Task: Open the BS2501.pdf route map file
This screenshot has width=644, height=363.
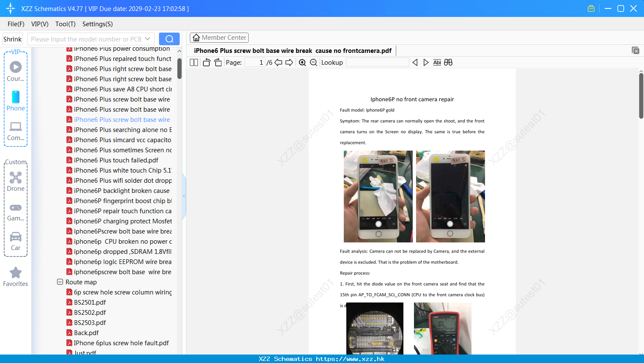Action: pyautogui.click(x=90, y=302)
